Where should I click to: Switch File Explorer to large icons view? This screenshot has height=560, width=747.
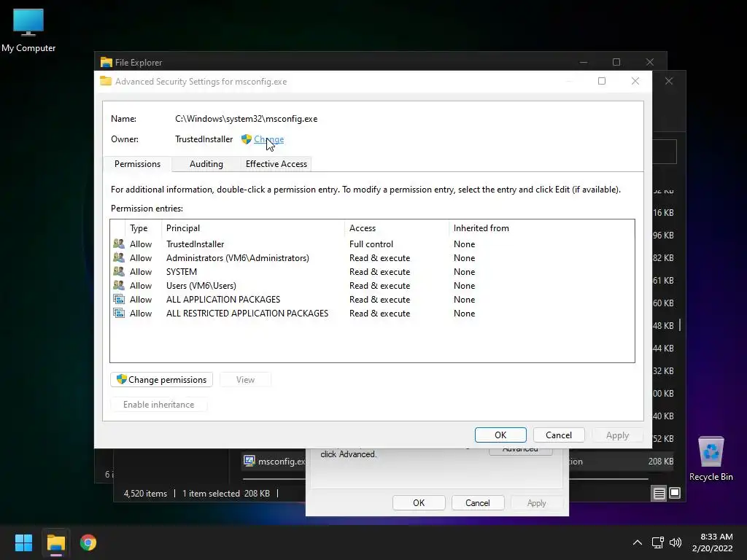tap(675, 493)
